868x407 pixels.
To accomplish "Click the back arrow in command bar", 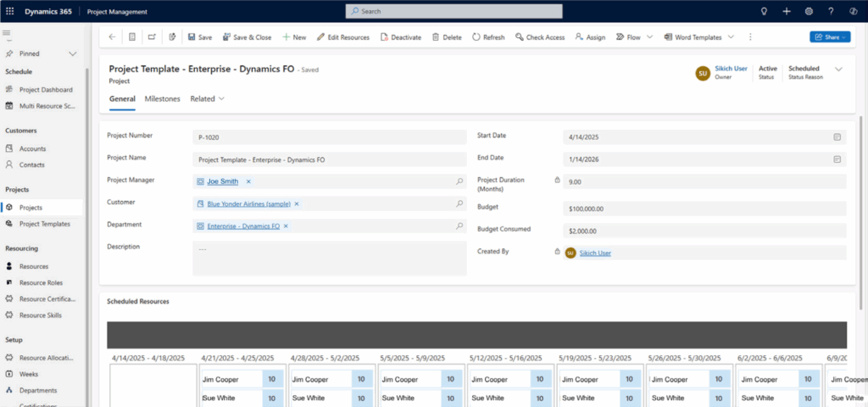I will [x=112, y=37].
